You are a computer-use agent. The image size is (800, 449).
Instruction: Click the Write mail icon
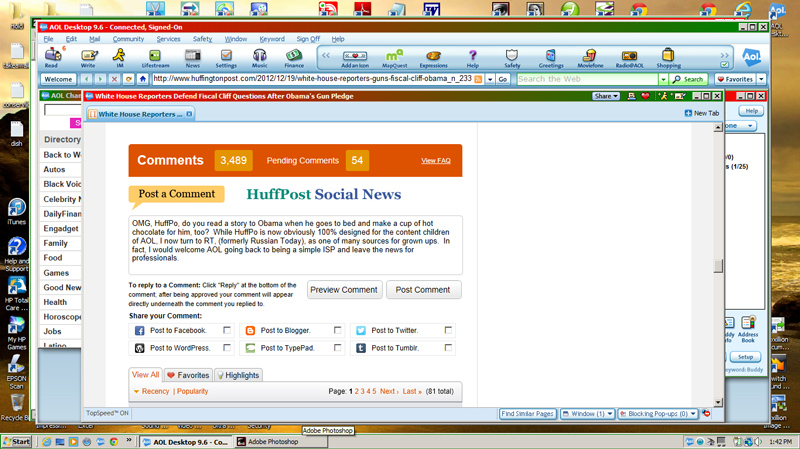point(88,57)
